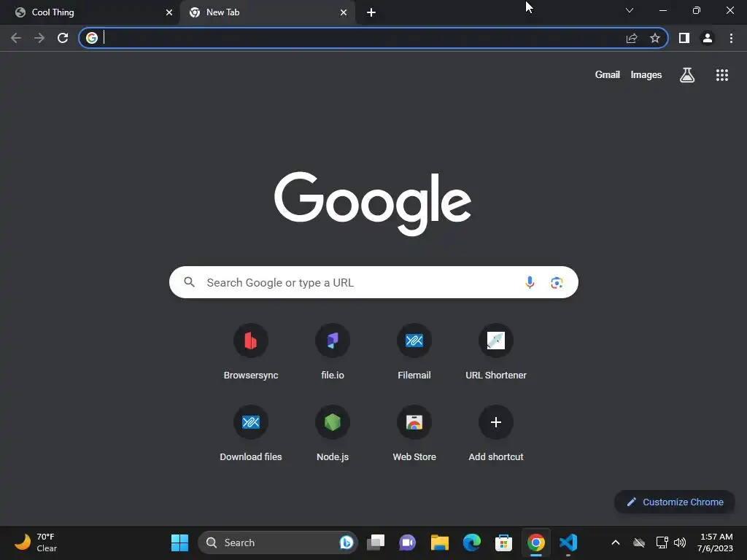Open the Download files shortcut

pyautogui.click(x=251, y=434)
